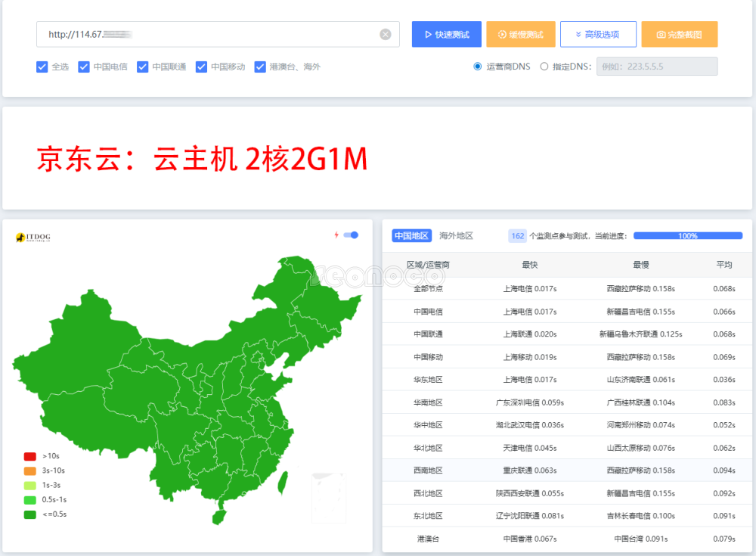Click the dark green <=0.5s legend marker
This screenshot has width=756, height=556.
point(30,514)
